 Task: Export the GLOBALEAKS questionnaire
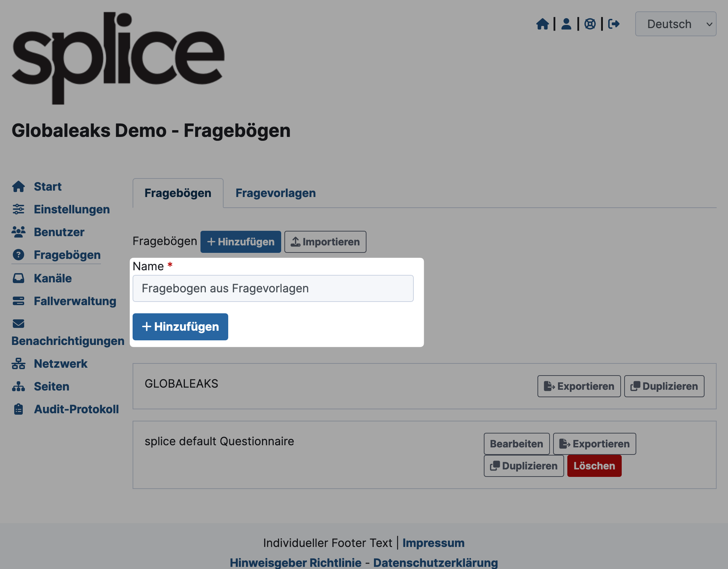point(579,386)
